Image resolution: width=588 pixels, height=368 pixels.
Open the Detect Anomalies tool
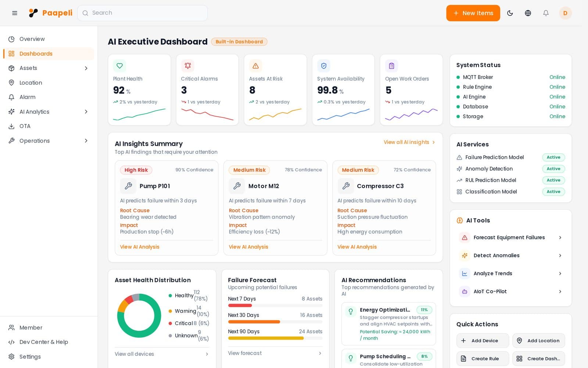(x=511, y=256)
